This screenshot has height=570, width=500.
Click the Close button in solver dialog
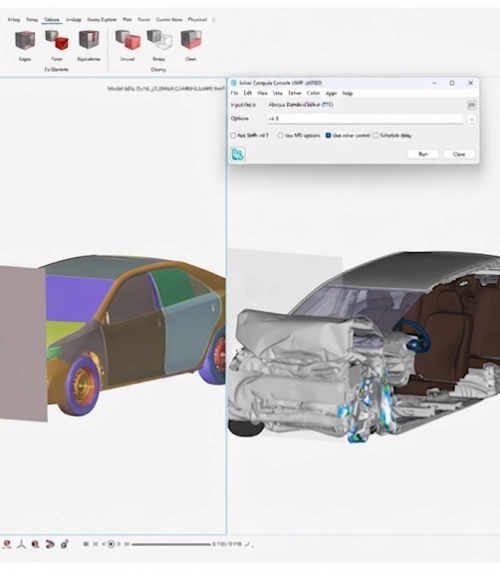point(459,154)
